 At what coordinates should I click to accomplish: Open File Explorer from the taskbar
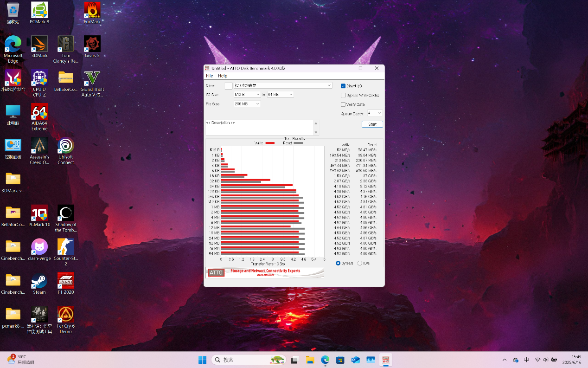[310, 360]
